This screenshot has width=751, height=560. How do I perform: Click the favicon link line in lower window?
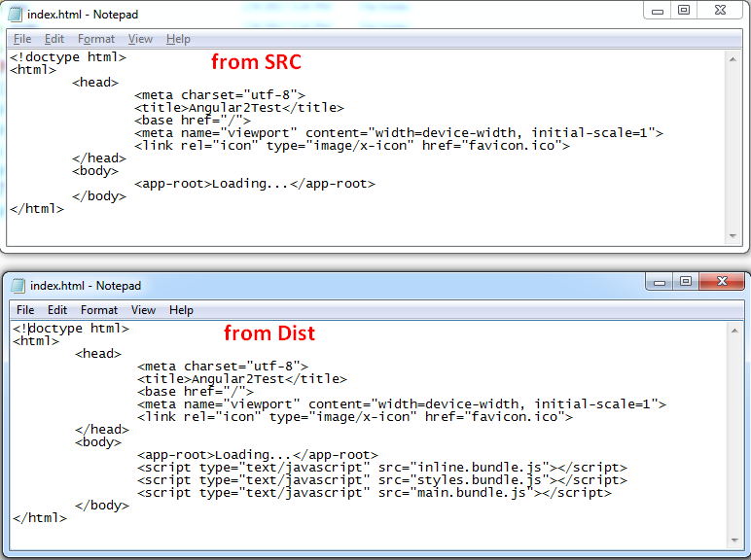(355, 417)
